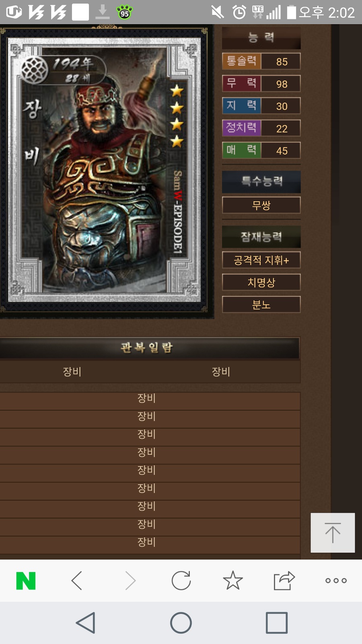
Task: Tap the green Naver N home icon
Action: pos(26,581)
